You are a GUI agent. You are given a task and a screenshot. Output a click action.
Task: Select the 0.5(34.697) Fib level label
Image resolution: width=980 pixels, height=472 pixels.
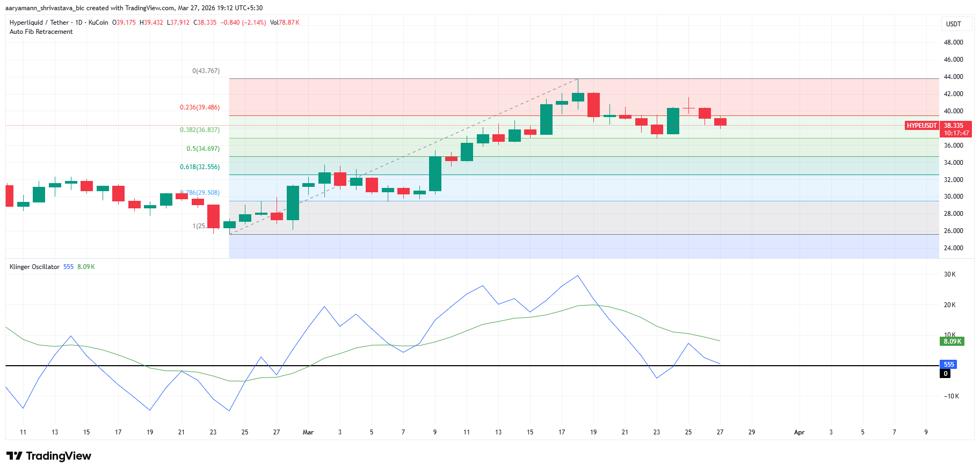click(203, 149)
